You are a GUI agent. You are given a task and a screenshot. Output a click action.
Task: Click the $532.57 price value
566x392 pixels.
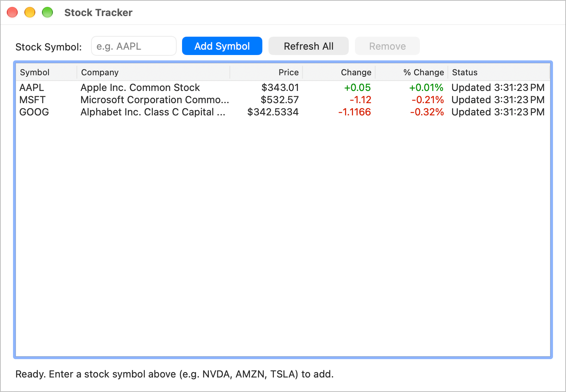[x=280, y=100]
